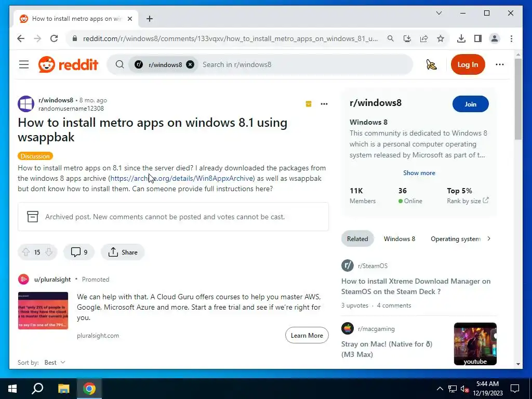Open author randomusername12308 profile
The height and width of the screenshot is (399, 532).
(x=71, y=109)
